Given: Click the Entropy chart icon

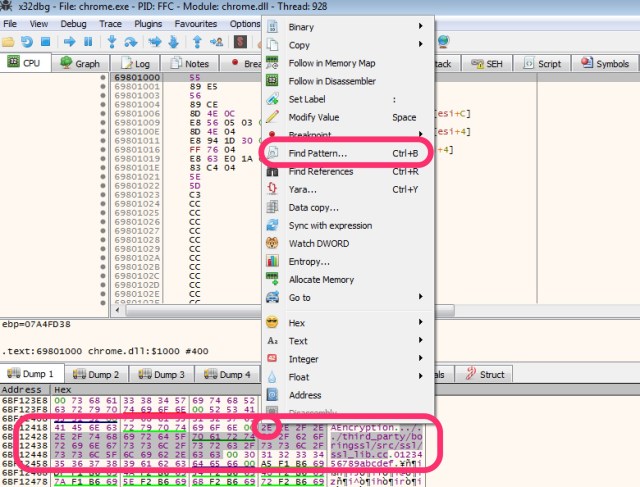Looking at the screenshot, I should point(272,261).
